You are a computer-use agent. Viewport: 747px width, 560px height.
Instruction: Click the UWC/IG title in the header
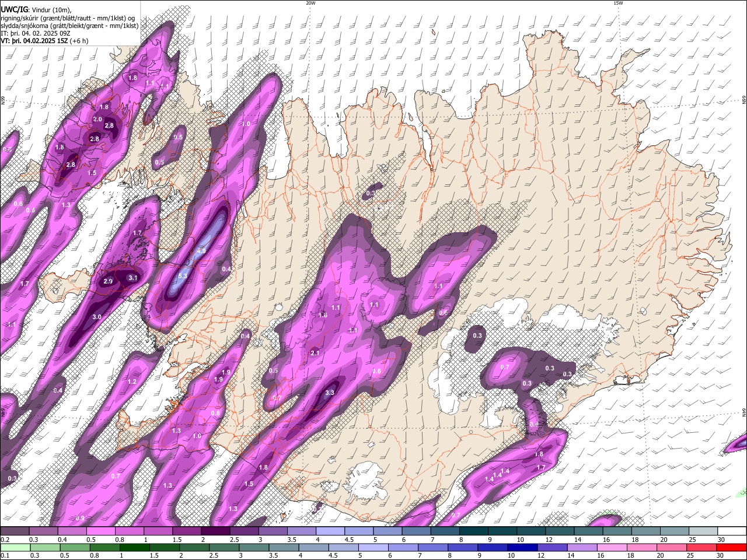[14, 10]
